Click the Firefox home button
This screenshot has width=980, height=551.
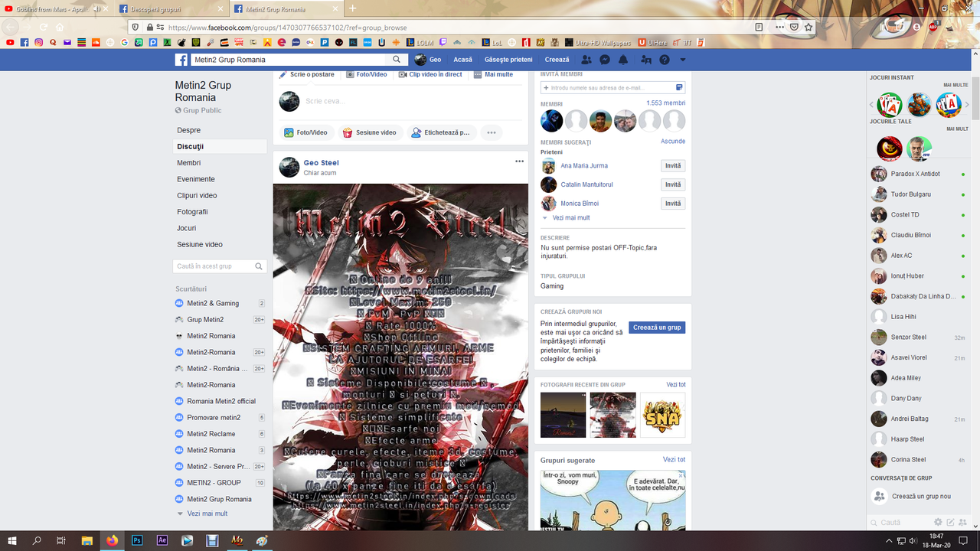point(60,27)
